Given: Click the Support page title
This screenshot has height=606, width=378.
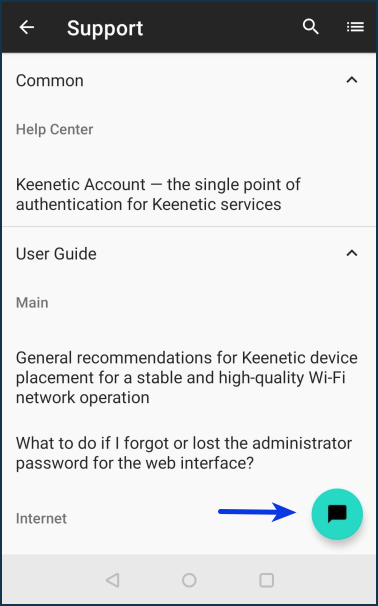Looking at the screenshot, I should click(105, 28).
